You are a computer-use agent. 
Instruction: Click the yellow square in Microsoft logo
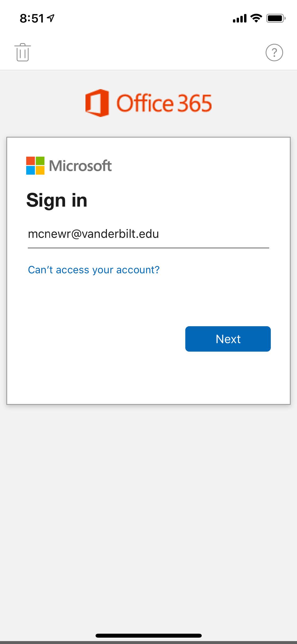pos(40,170)
